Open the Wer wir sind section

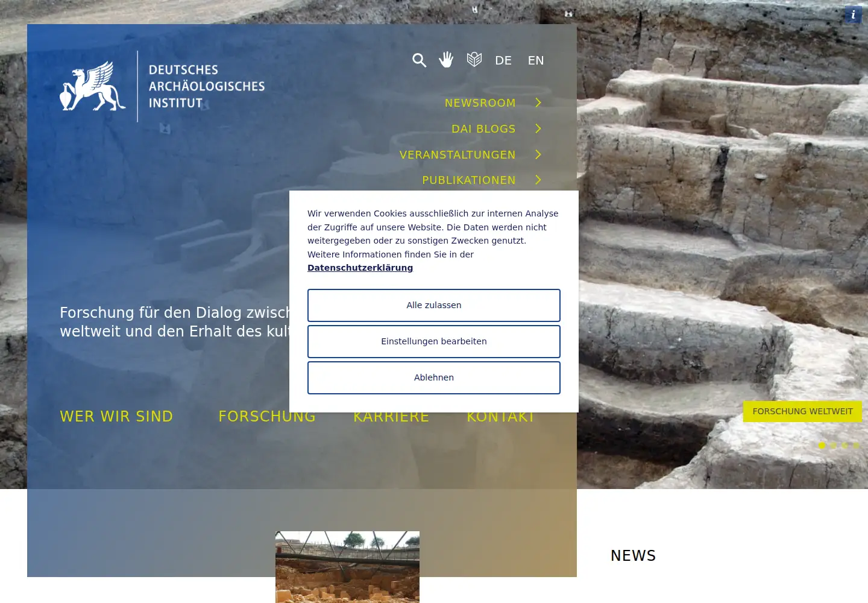[x=116, y=417]
